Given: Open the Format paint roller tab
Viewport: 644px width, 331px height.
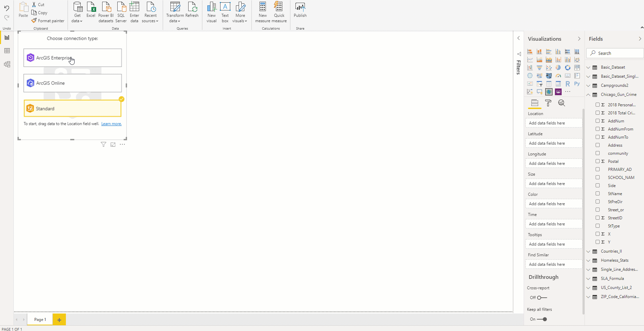Looking at the screenshot, I should tap(548, 103).
